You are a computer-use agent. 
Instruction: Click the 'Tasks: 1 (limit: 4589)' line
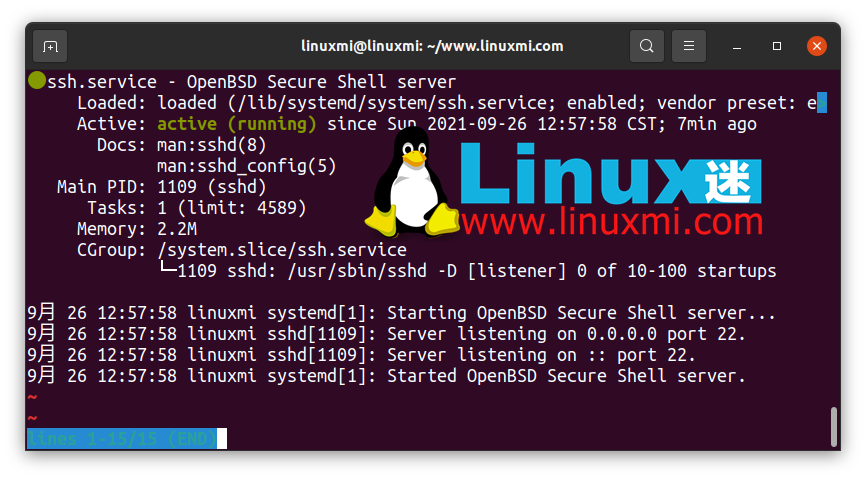click(x=197, y=208)
